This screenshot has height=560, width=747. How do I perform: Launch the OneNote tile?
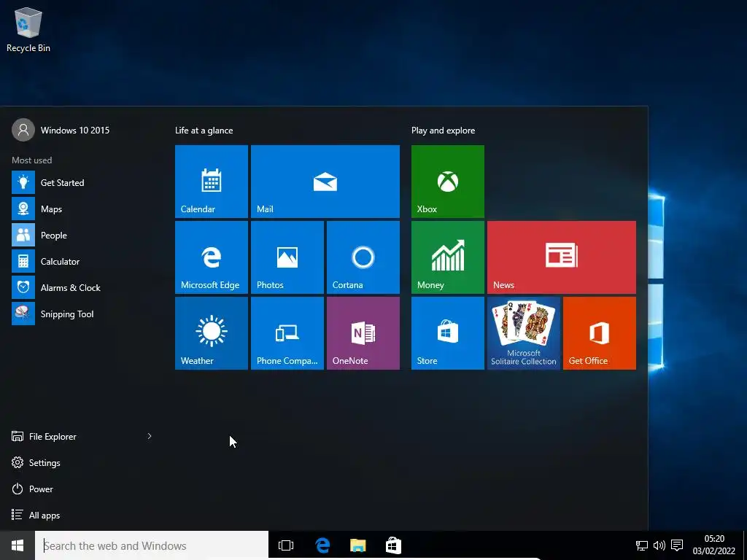tap(363, 332)
